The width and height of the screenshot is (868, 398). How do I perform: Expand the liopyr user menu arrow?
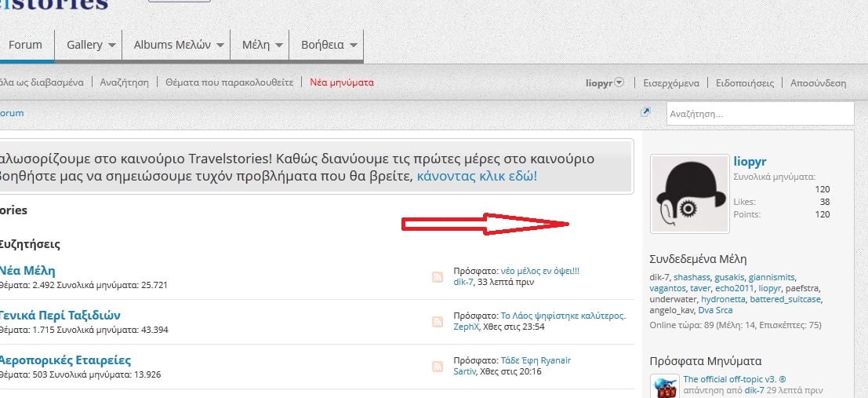[x=619, y=82]
